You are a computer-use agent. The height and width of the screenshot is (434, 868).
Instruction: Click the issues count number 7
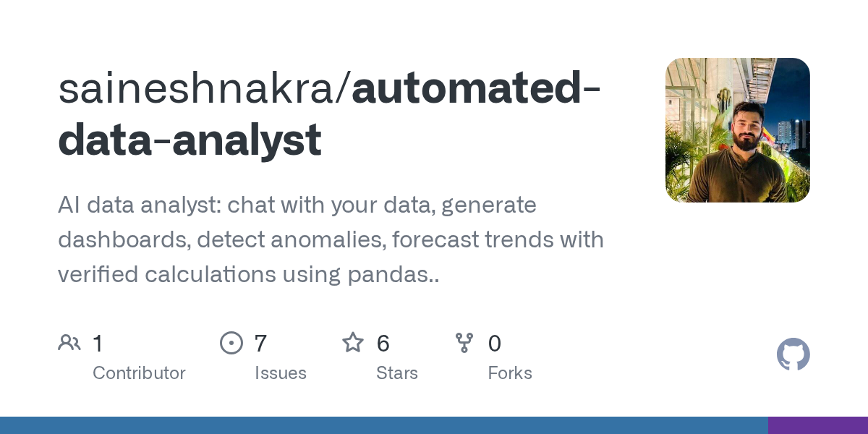click(x=261, y=344)
